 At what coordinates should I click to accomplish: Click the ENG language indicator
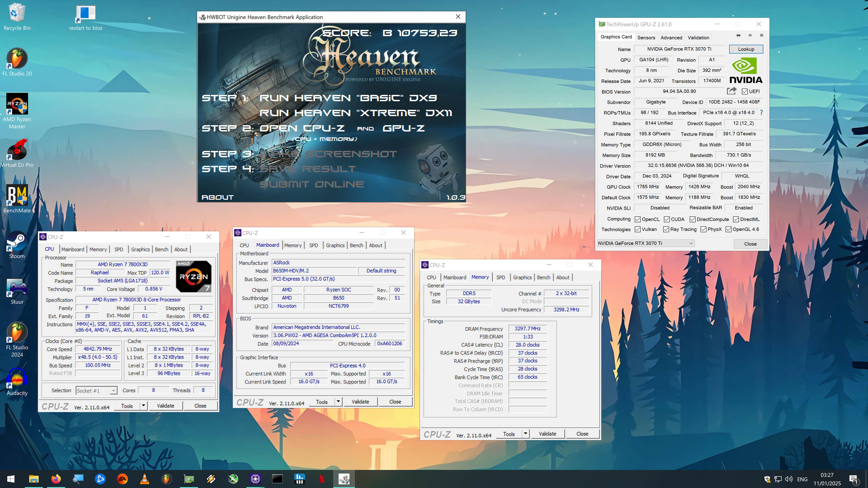tap(802, 479)
